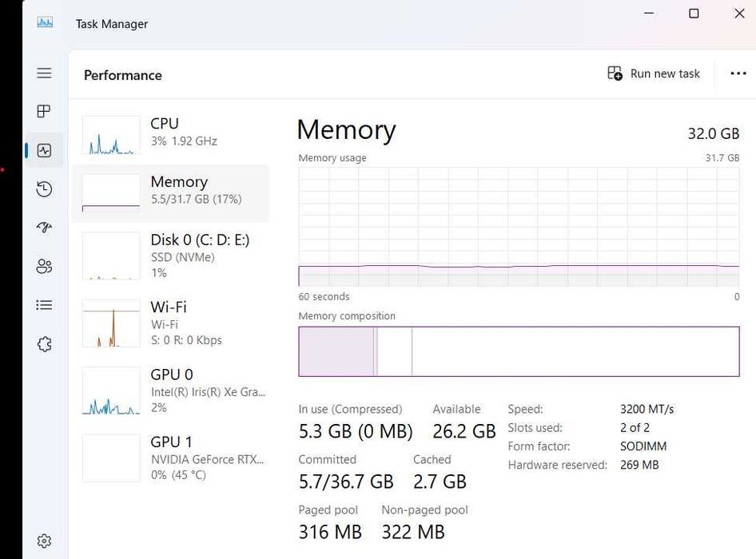Click the Memory usage graph

pos(519,226)
